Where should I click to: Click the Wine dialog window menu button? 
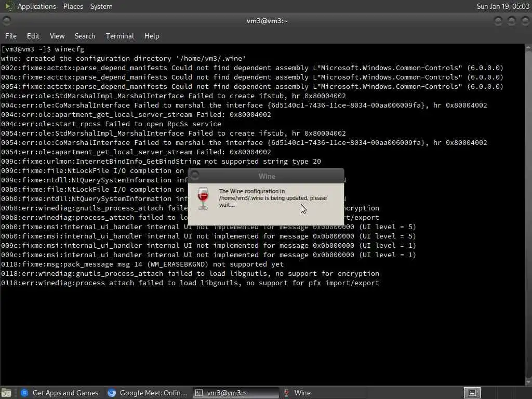pos(195,175)
